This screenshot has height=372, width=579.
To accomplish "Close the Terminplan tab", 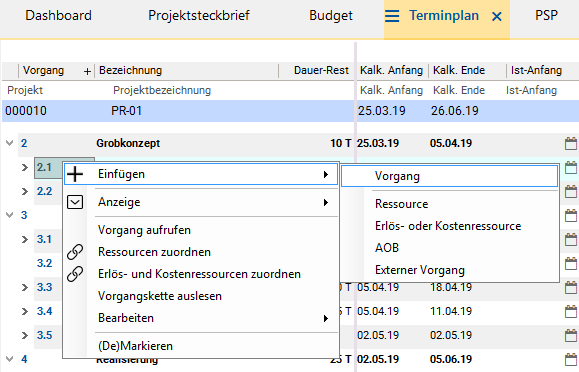I will [x=497, y=16].
